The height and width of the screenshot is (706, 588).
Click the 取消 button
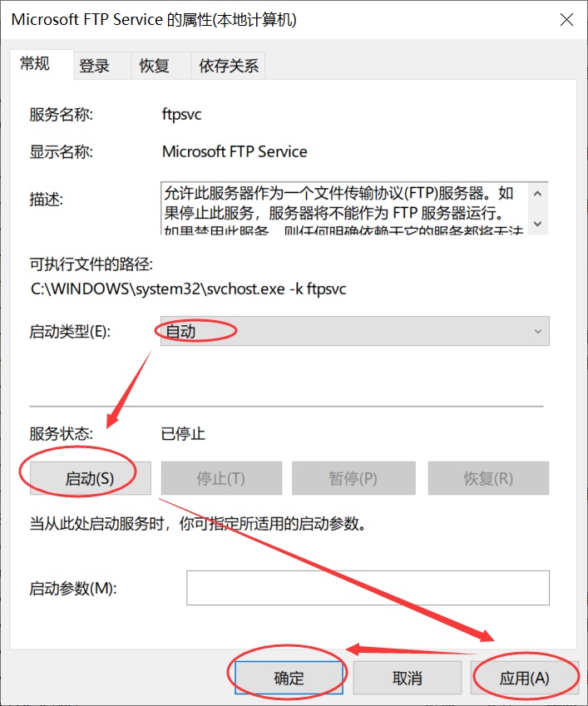(x=408, y=678)
